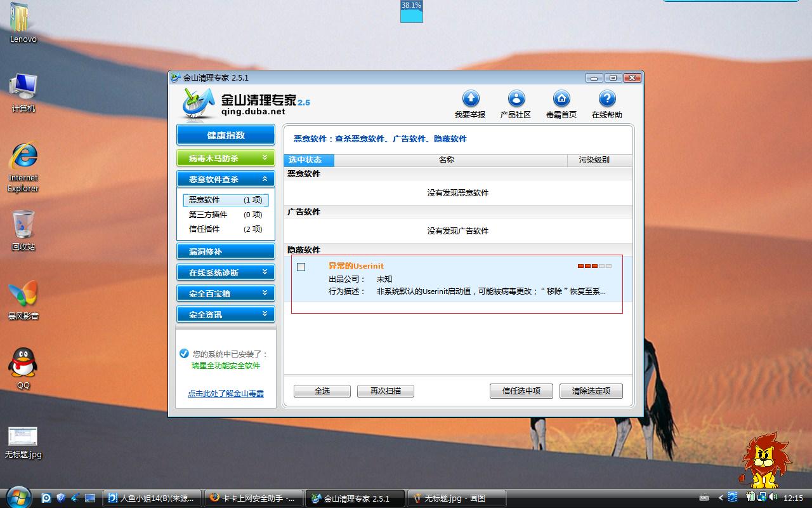The width and height of the screenshot is (812, 508).
Task: Expand the 安全百宝箱 section
Action: click(226, 293)
